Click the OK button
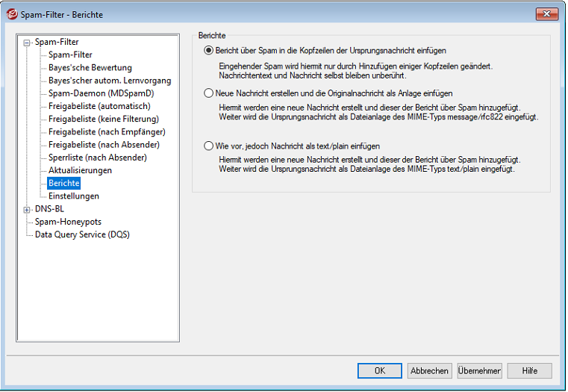 point(379,370)
